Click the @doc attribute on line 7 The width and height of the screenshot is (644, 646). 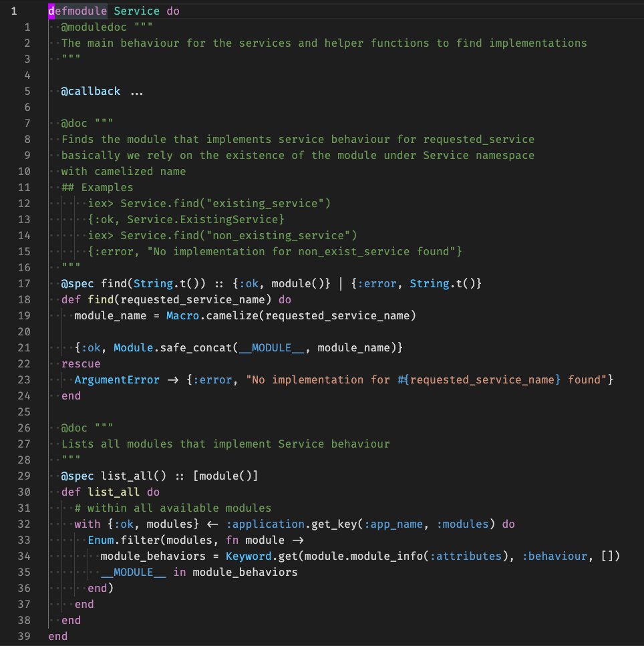74,123
